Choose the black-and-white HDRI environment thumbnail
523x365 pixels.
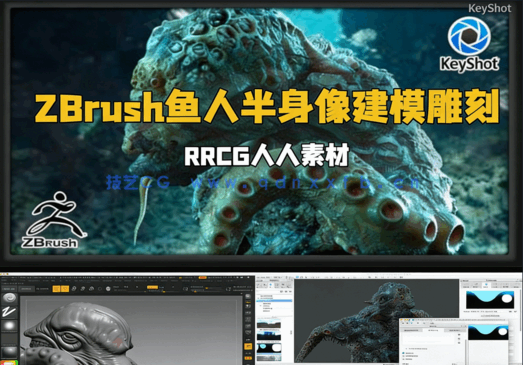point(269,348)
